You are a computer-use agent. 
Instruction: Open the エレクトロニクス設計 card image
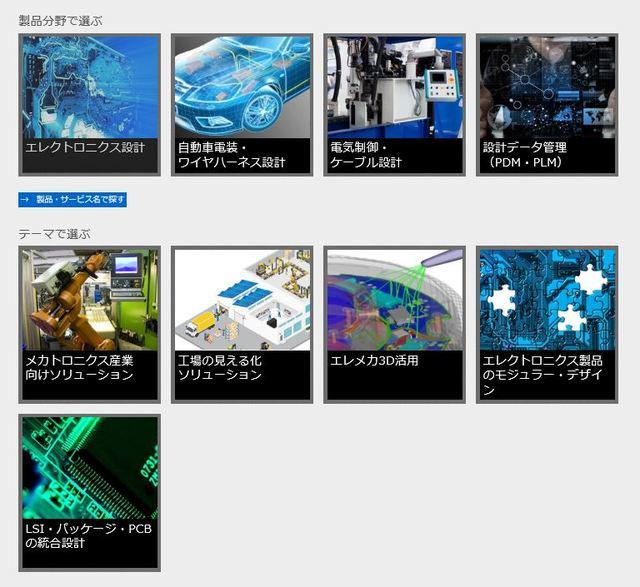click(x=90, y=87)
